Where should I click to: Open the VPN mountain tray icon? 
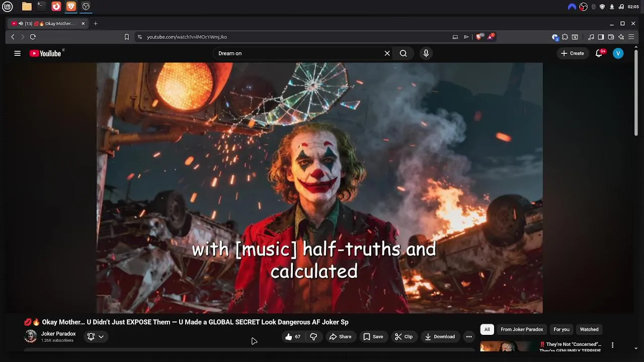[x=572, y=7]
